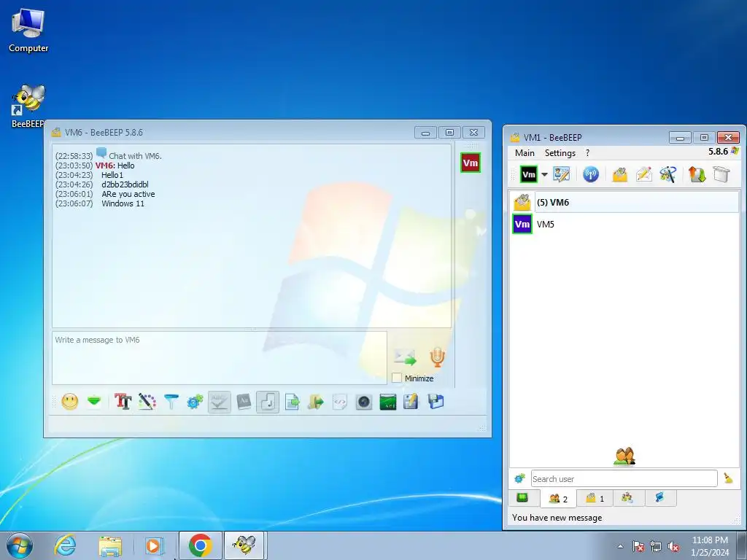The width and height of the screenshot is (747, 560).
Task: Click the pencil-on-envelope write message icon
Action: (x=643, y=174)
